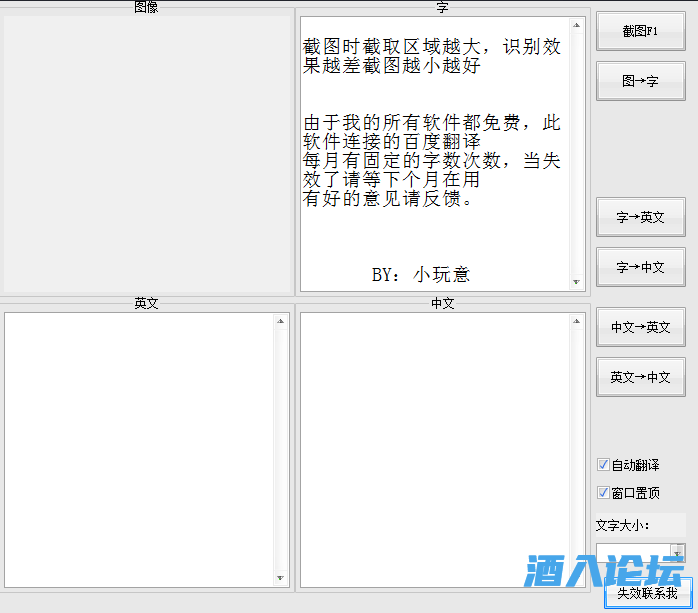The height and width of the screenshot is (613, 698).
Task: Toggle the 自动翻译 auto-translate checkbox
Action: coord(603,465)
